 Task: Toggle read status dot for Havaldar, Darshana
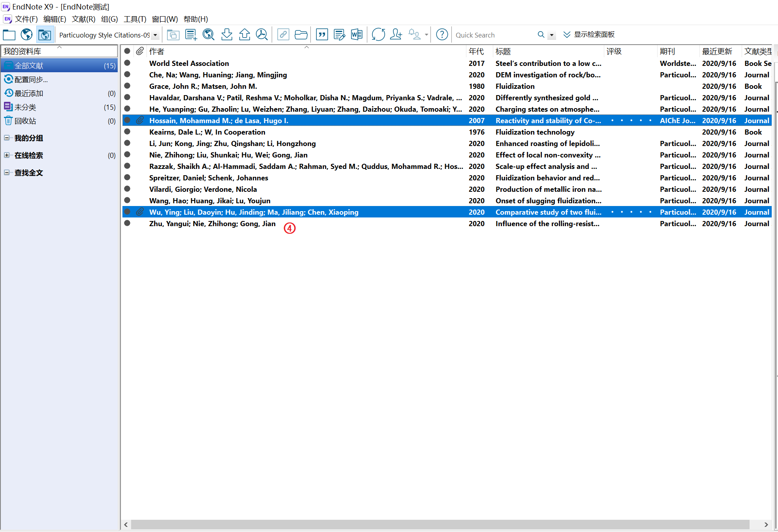click(x=127, y=97)
